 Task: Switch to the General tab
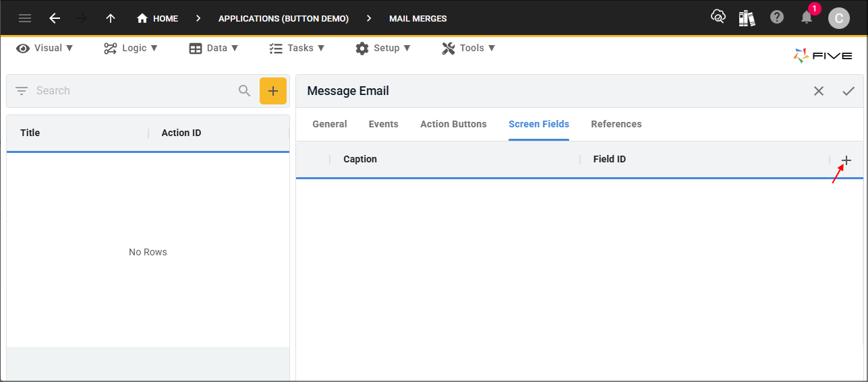tap(330, 124)
